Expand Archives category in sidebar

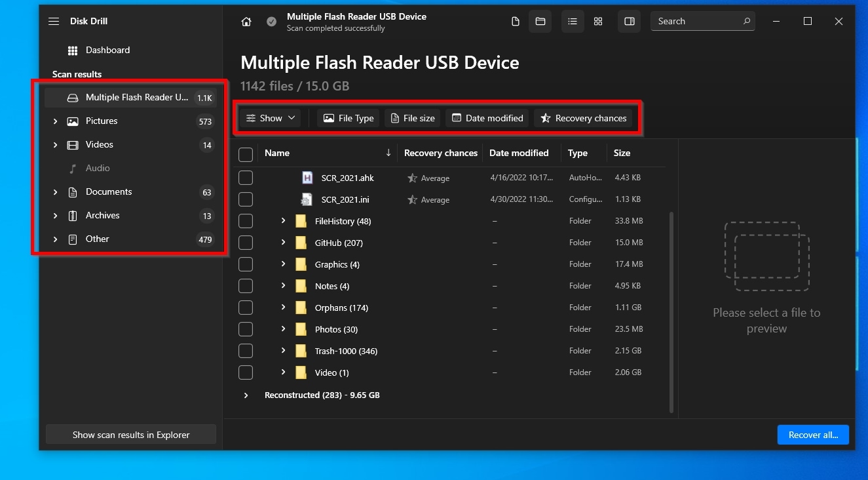click(x=55, y=216)
